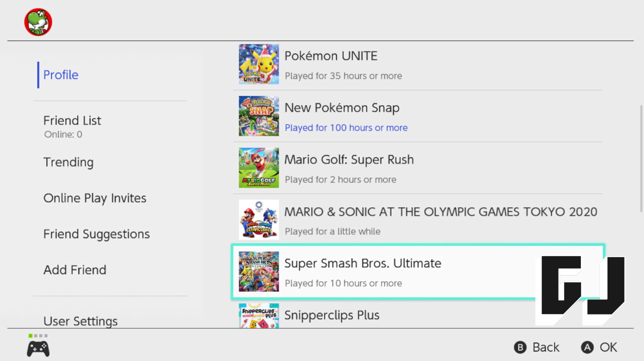Open the Trending section

click(x=68, y=162)
